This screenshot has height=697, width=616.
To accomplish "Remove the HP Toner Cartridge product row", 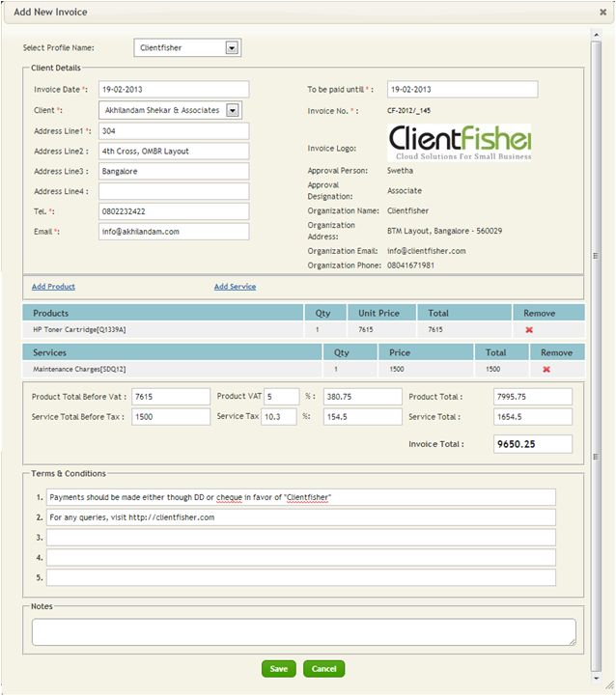I will click(x=529, y=330).
